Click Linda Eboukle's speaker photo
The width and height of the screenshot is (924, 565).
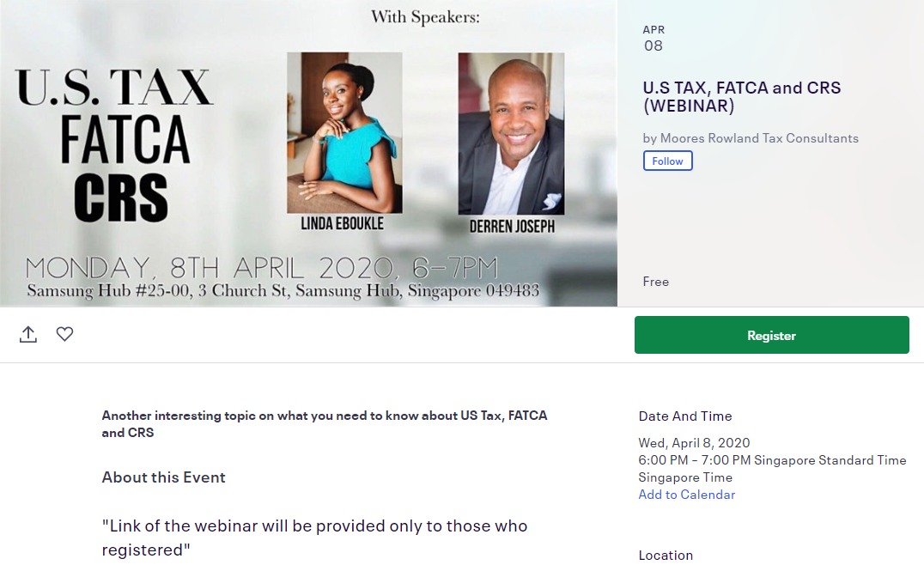click(344, 132)
